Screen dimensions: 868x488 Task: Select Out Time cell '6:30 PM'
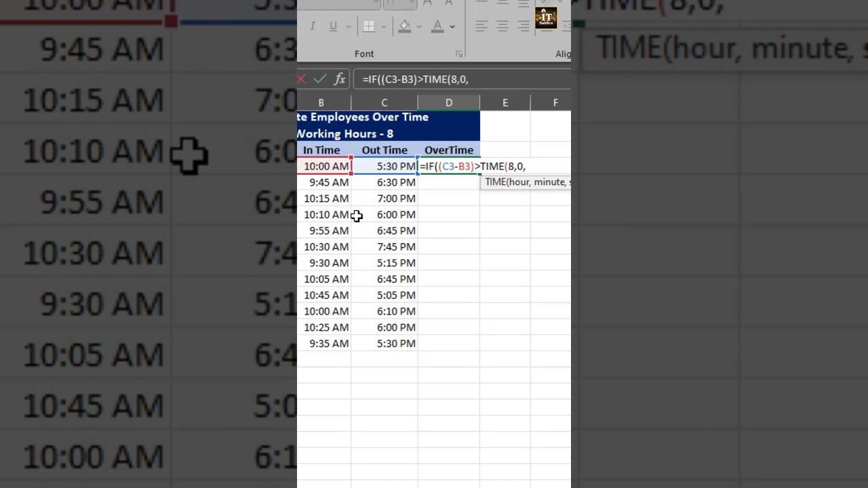(x=384, y=182)
